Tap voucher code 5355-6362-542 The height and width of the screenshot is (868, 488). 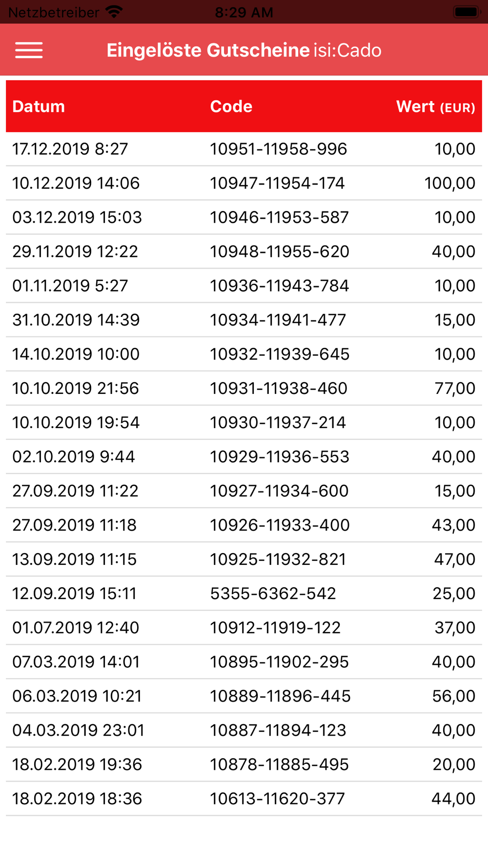click(273, 593)
